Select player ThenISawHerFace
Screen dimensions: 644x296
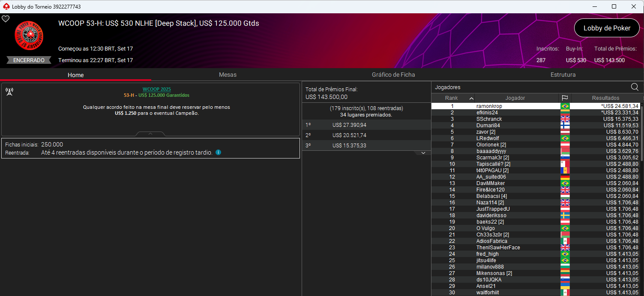click(498, 247)
